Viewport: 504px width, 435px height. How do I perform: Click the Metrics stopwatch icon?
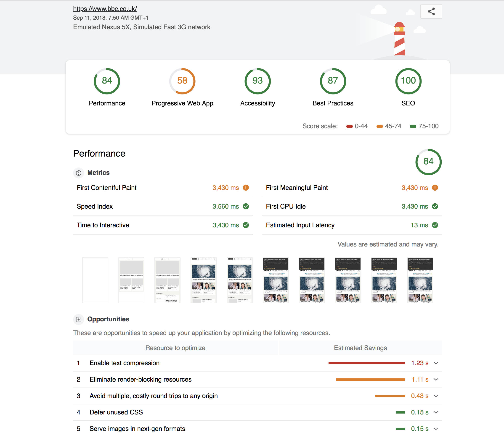(x=79, y=173)
